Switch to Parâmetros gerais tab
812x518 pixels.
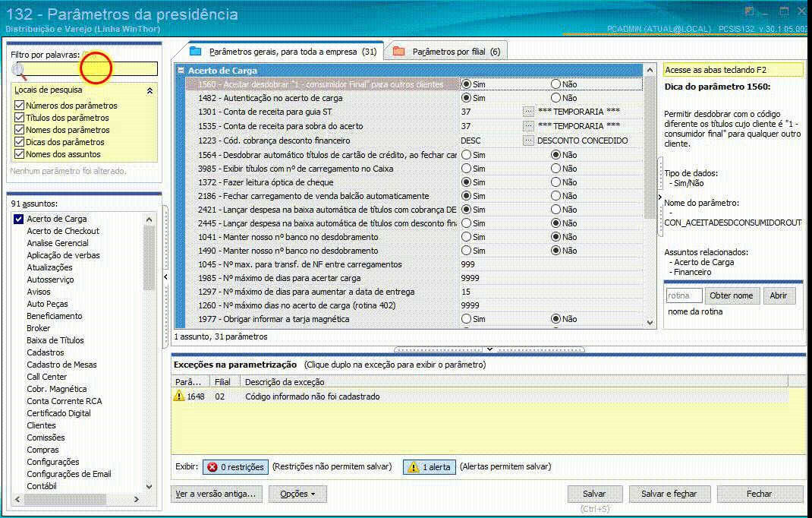pyautogui.click(x=283, y=52)
